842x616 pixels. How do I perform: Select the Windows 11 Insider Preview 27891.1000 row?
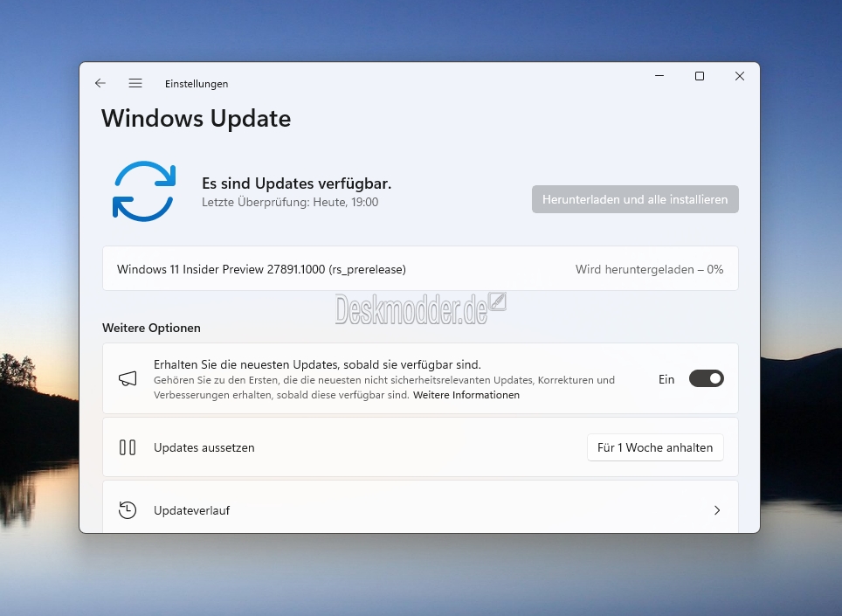pos(420,268)
